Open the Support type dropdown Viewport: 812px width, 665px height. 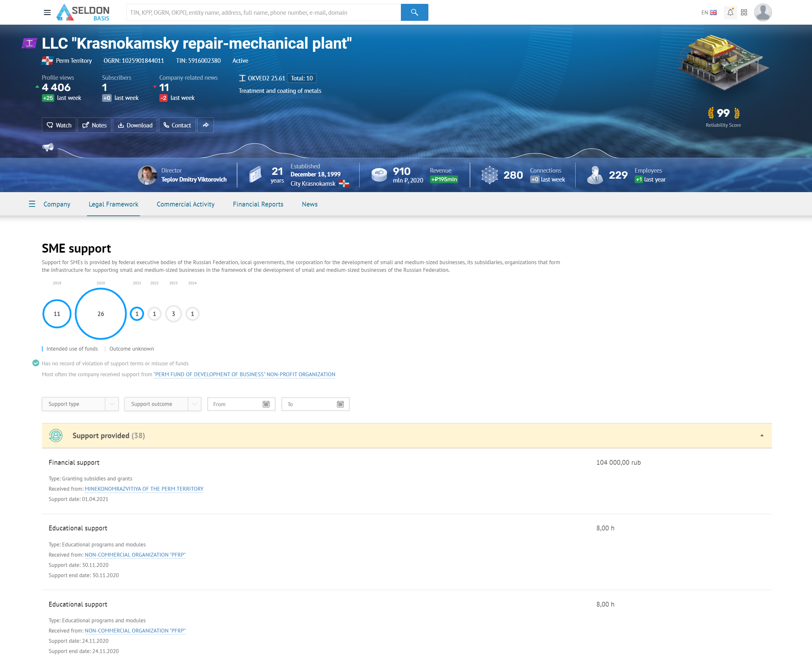point(80,404)
